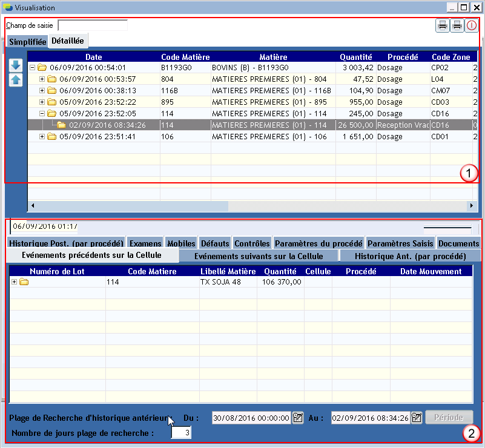
Task: Focus the Champ de saisie input field
Action: (x=93, y=25)
